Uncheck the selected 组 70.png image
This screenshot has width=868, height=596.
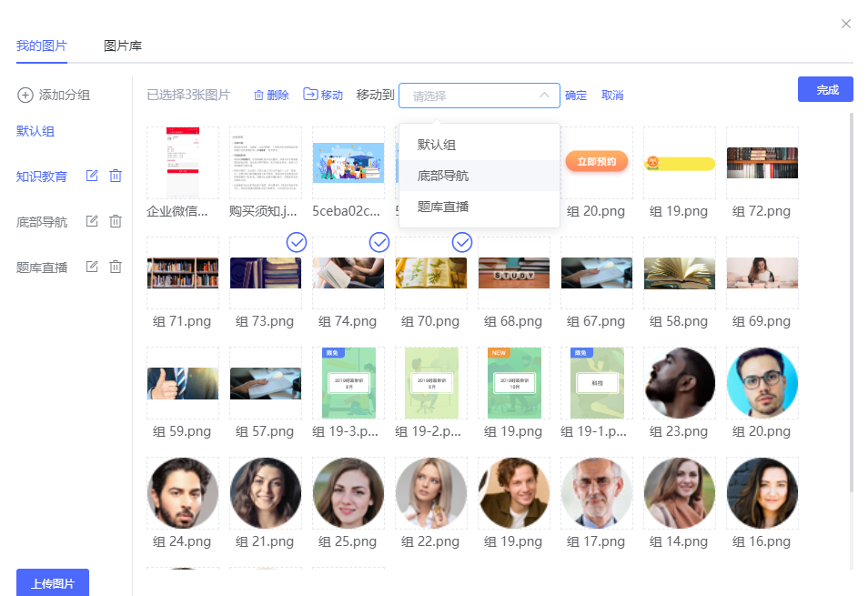pyautogui.click(x=462, y=242)
